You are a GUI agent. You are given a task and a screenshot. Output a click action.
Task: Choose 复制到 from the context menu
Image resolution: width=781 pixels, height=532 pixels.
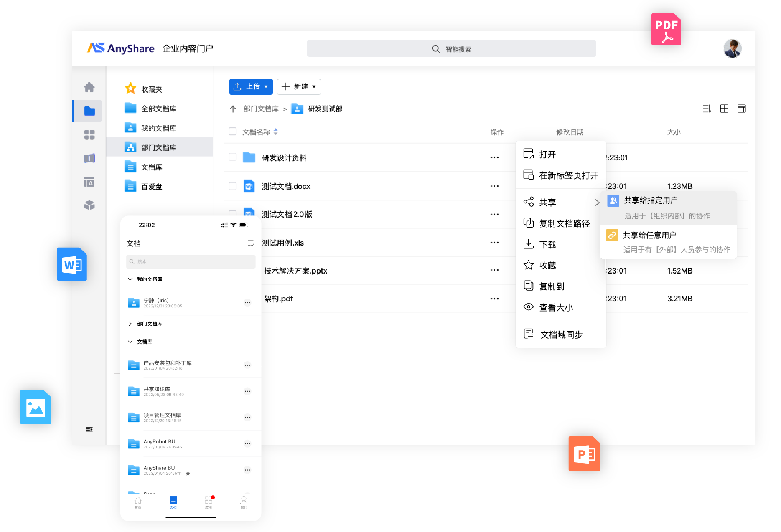point(561,286)
